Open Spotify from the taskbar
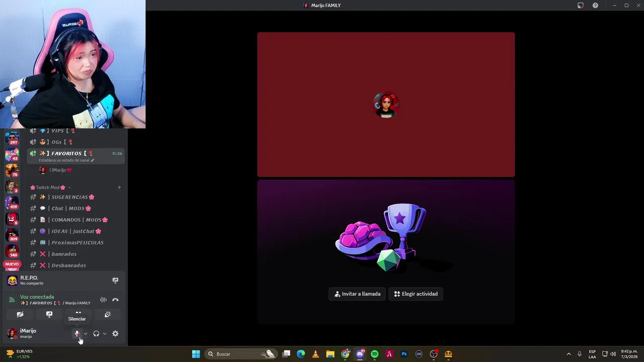The width and height of the screenshot is (644, 362). [x=374, y=354]
